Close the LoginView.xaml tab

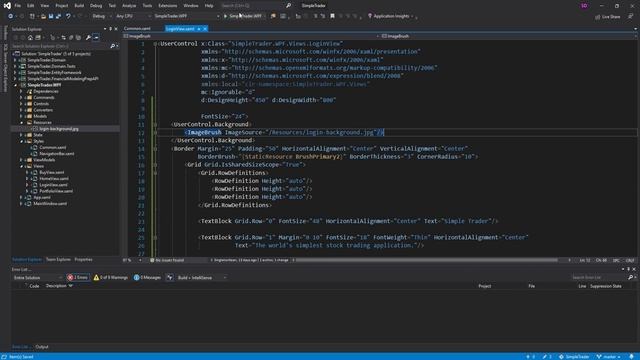click(205, 29)
